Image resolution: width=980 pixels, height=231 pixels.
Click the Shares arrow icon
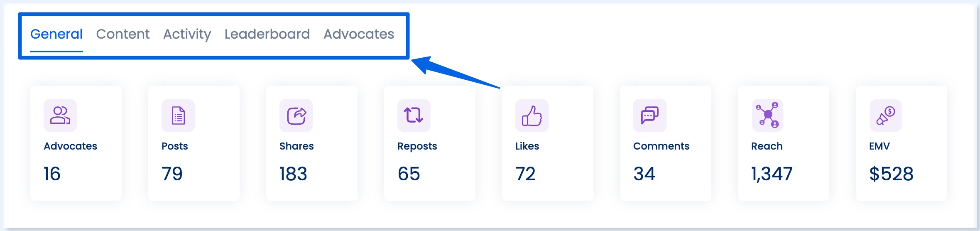tap(296, 115)
